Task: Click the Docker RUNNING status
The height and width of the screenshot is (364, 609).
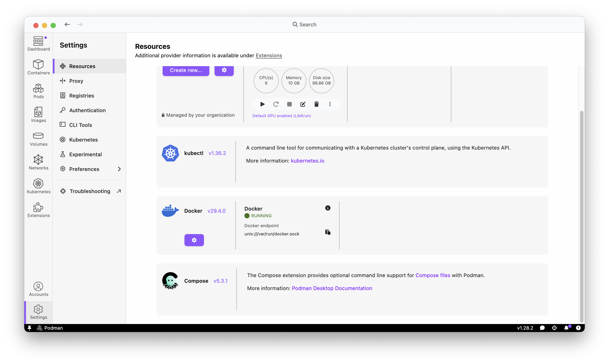Action: pyautogui.click(x=258, y=216)
